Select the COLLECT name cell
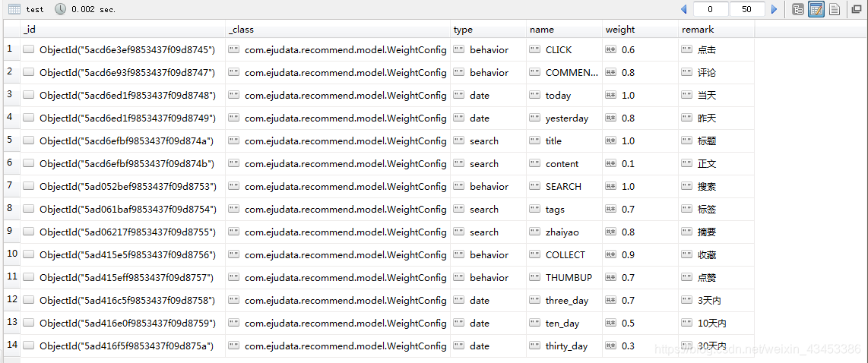868x363 pixels. (x=564, y=255)
